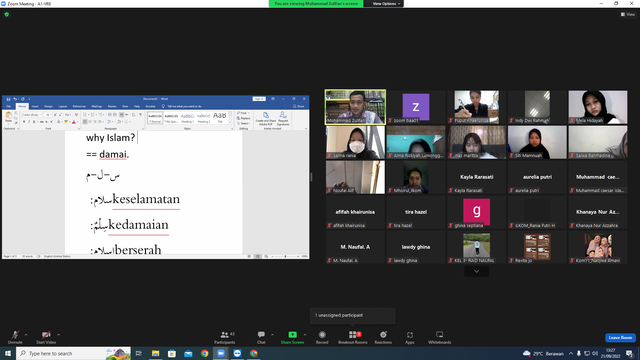Open Microsoft Store from the taskbar

(x=172, y=353)
